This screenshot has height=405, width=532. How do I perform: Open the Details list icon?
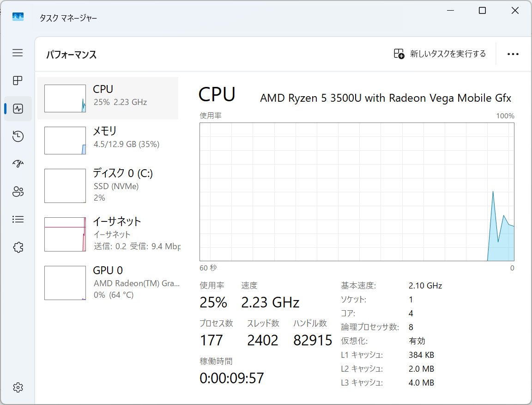18,220
